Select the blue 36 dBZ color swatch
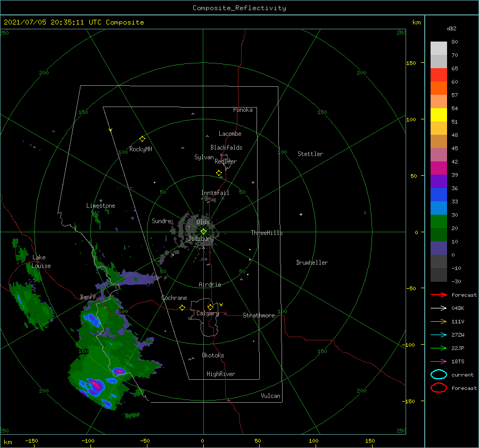This screenshot has width=479, height=448. pos(439,195)
